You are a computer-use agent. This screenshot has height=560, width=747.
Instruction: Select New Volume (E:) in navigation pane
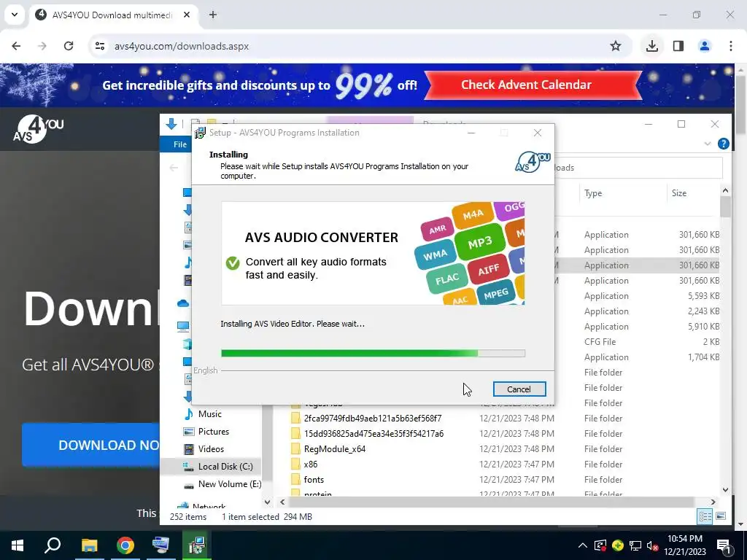coord(230,484)
